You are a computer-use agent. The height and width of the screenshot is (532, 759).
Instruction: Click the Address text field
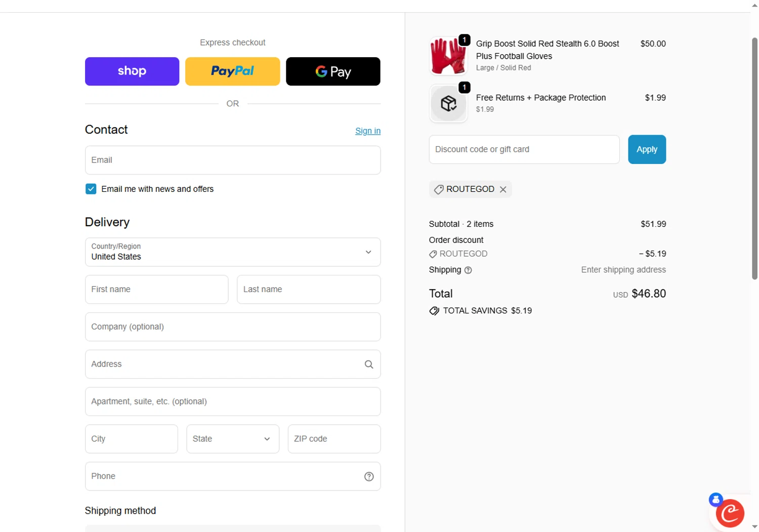tap(233, 364)
